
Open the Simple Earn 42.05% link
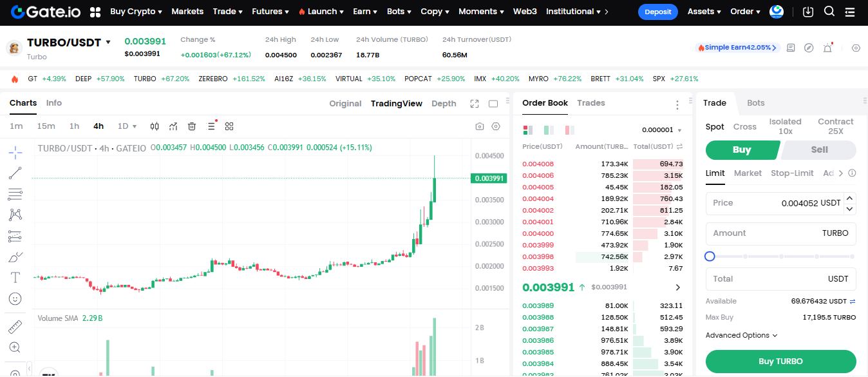pos(737,48)
